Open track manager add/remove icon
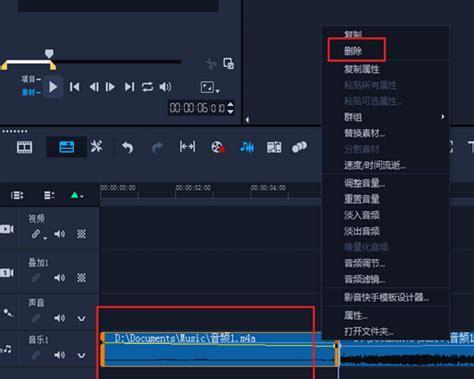The width and height of the screenshot is (474, 379). [49, 195]
